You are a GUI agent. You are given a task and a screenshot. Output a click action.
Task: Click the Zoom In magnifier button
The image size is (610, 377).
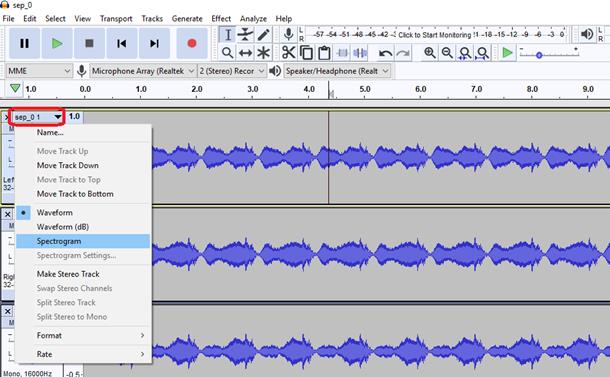[x=429, y=53]
